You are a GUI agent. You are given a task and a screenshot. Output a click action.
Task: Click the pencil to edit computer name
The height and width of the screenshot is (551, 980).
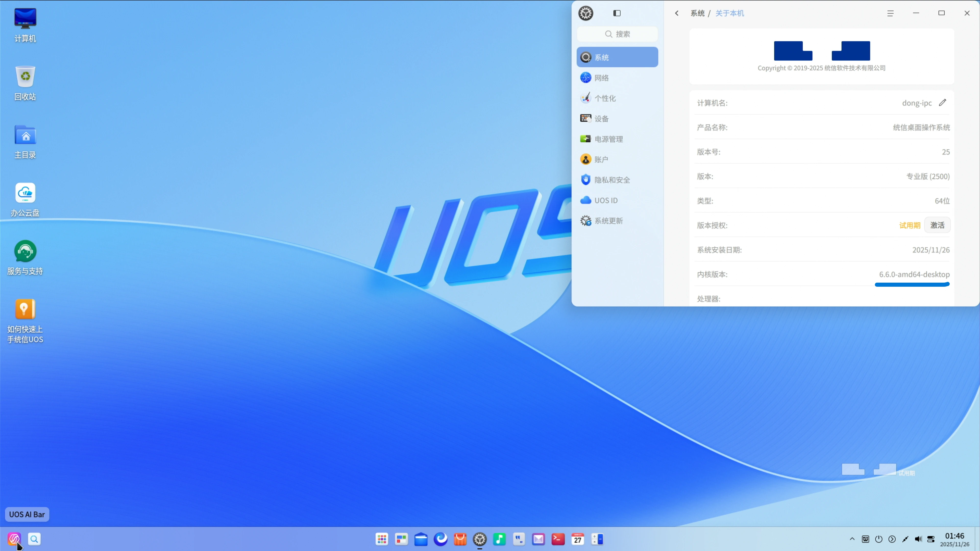coord(942,103)
